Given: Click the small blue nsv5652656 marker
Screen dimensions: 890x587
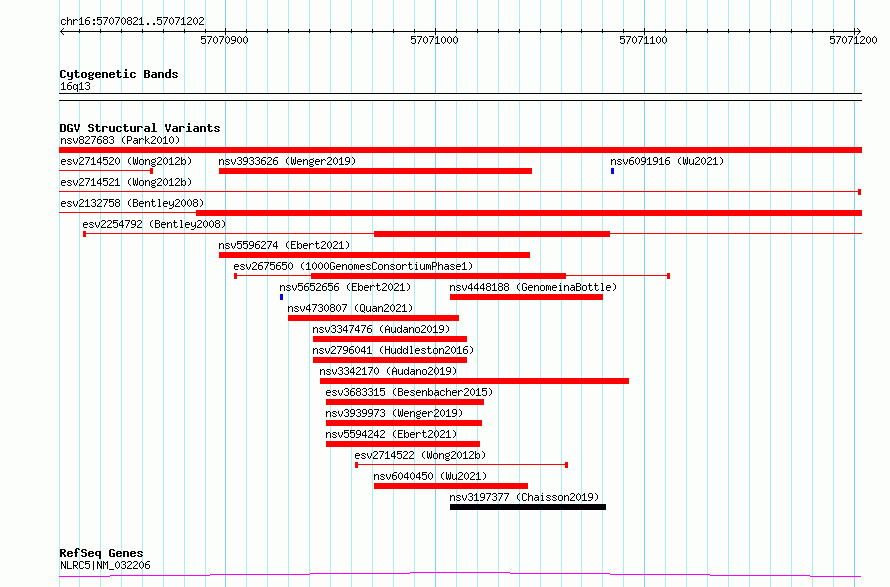Looking at the screenshot, I should click(282, 297).
